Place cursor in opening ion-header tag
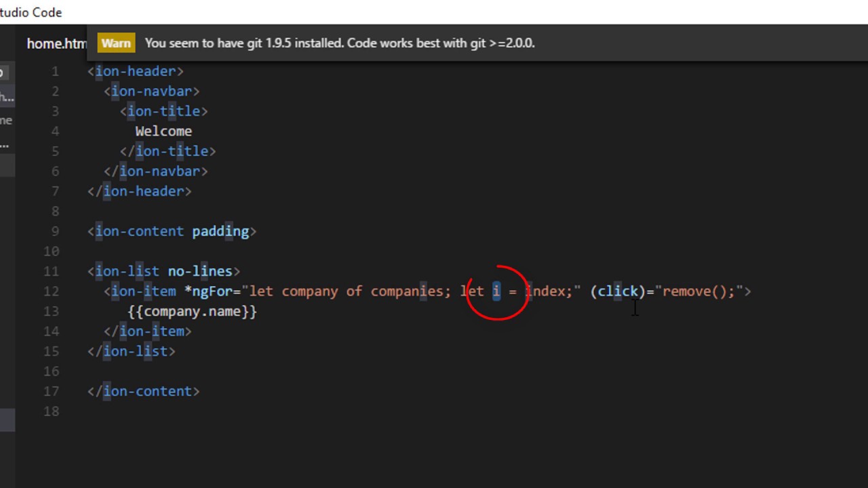The width and height of the screenshot is (868, 488). click(x=136, y=71)
